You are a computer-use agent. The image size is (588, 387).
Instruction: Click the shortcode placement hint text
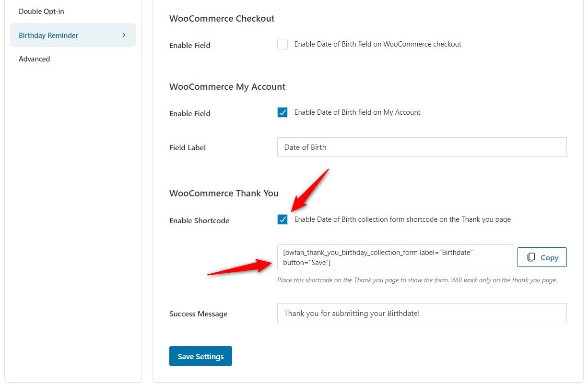(x=417, y=280)
